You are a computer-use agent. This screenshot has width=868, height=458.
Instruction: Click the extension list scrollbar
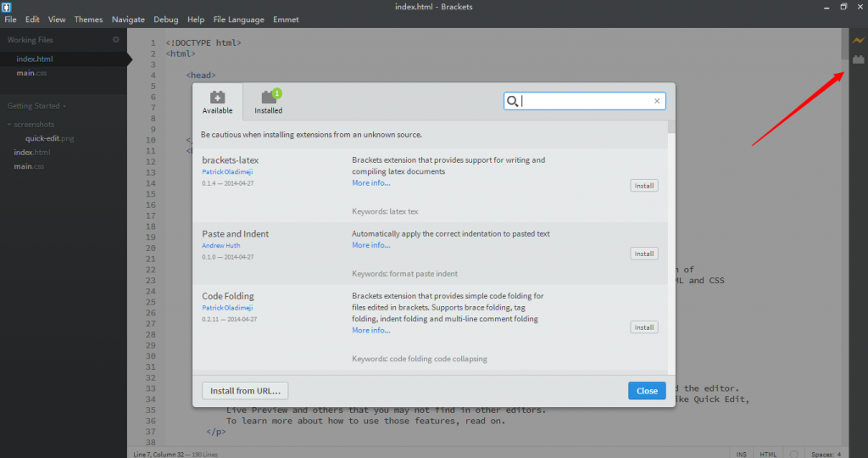(x=671, y=127)
